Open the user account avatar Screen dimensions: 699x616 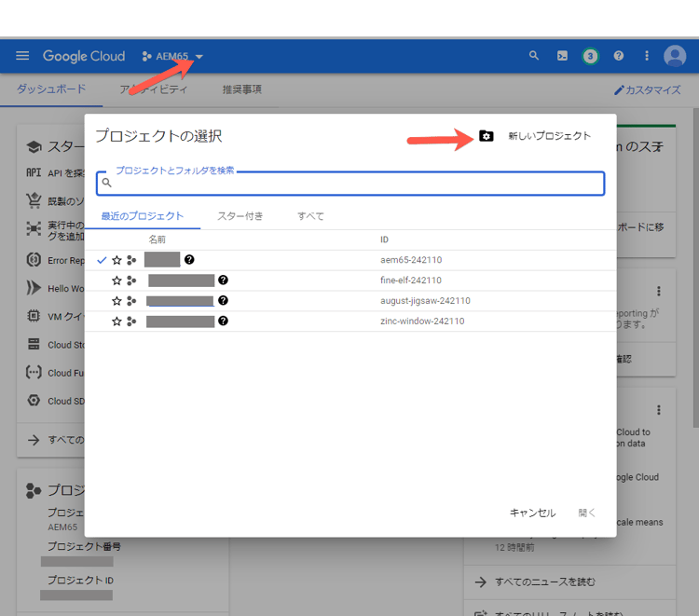tap(675, 56)
